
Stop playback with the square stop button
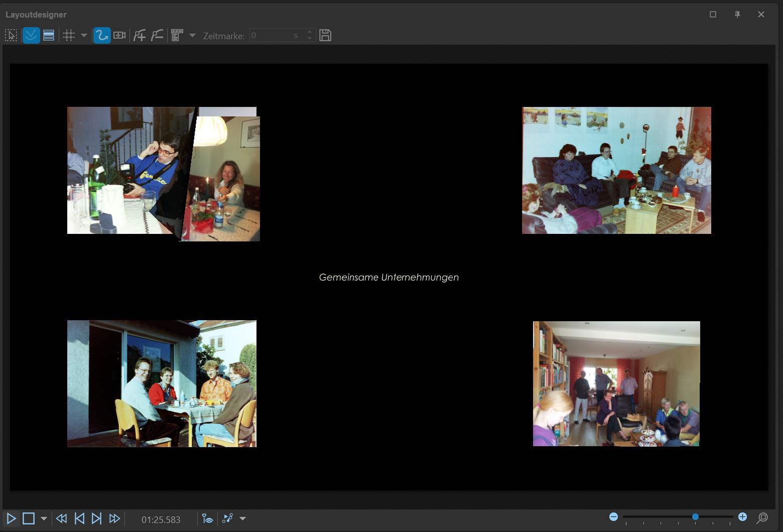pos(29,518)
